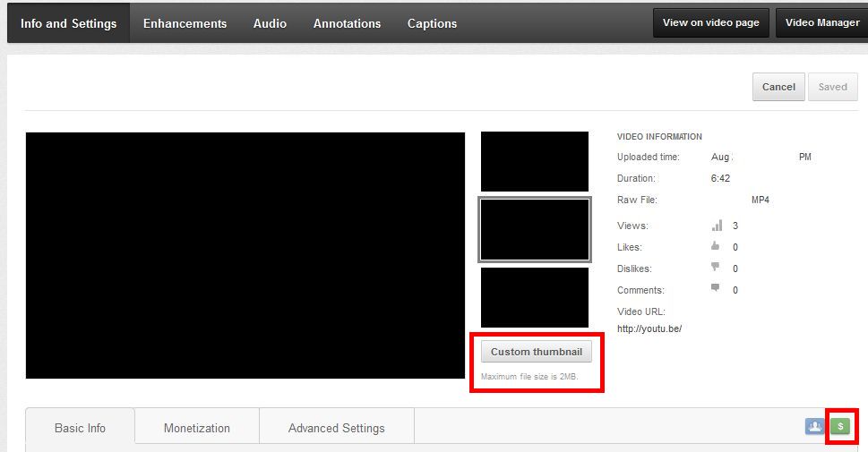Open the Video Manager
868x452 pixels.
822,22
